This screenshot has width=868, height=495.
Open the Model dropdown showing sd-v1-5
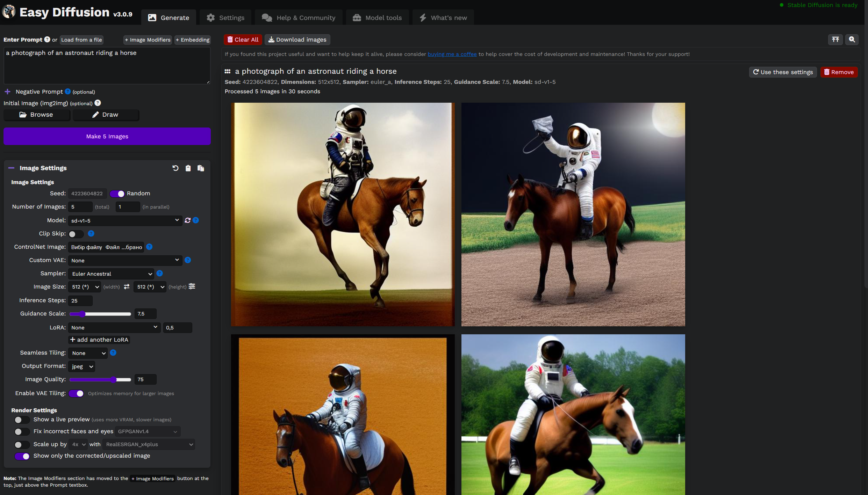[125, 220]
